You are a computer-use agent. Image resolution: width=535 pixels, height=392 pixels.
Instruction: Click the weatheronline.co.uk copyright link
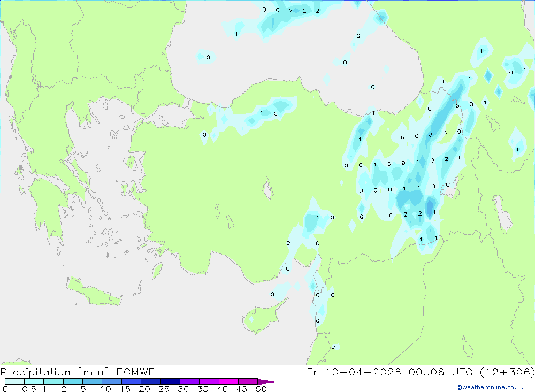click(x=490, y=387)
